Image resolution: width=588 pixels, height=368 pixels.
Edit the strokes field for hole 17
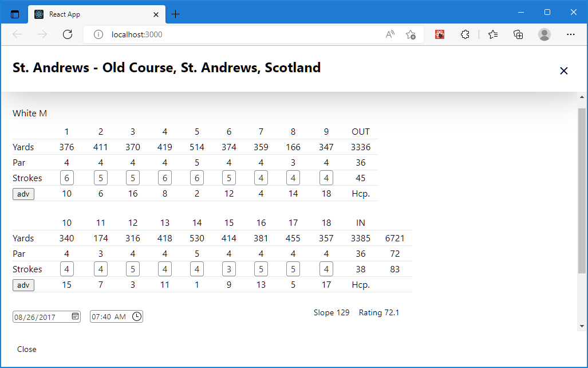[x=293, y=269]
